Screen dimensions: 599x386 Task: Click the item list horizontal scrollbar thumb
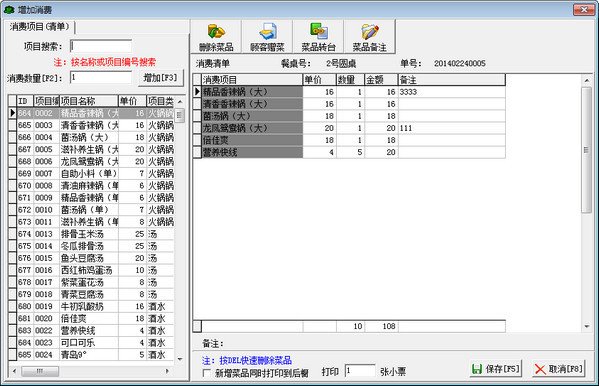click(x=40, y=371)
